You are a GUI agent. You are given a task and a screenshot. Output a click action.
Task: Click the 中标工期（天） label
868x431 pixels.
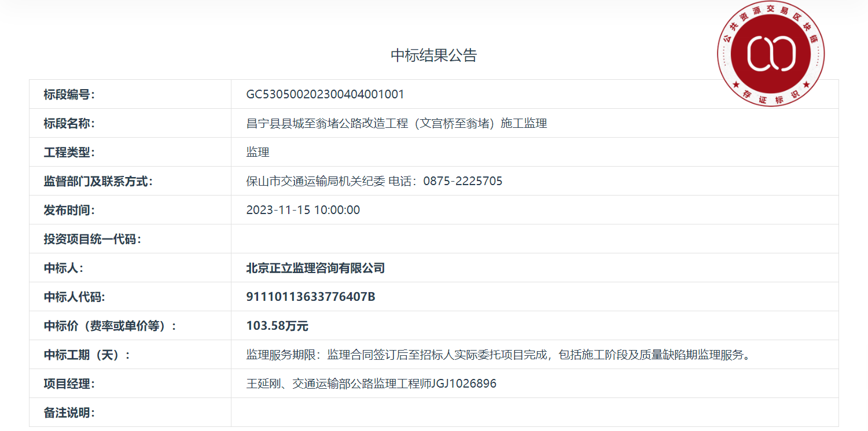coord(87,355)
